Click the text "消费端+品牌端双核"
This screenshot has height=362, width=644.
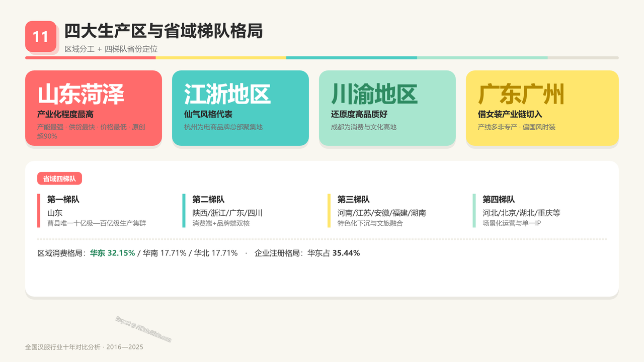pyautogui.click(x=221, y=223)
